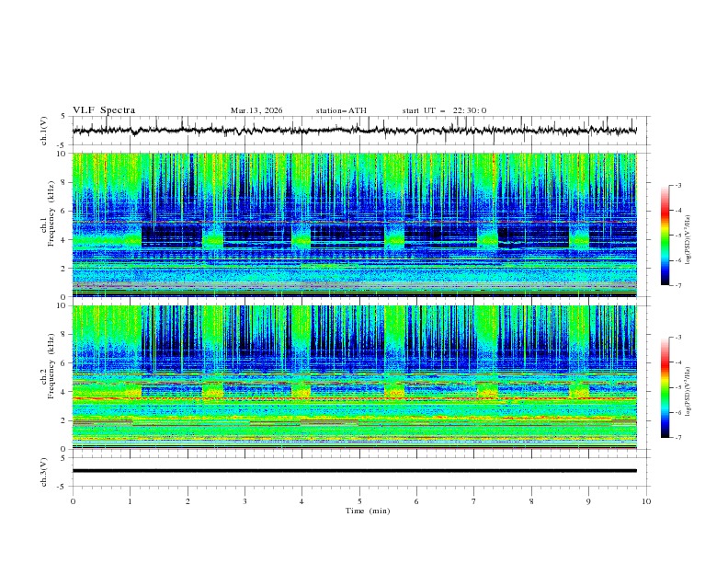The width and height of the screenshot is (728, 563).
Task: Click the lower PSD color scale bar
Action: [665, 387]
